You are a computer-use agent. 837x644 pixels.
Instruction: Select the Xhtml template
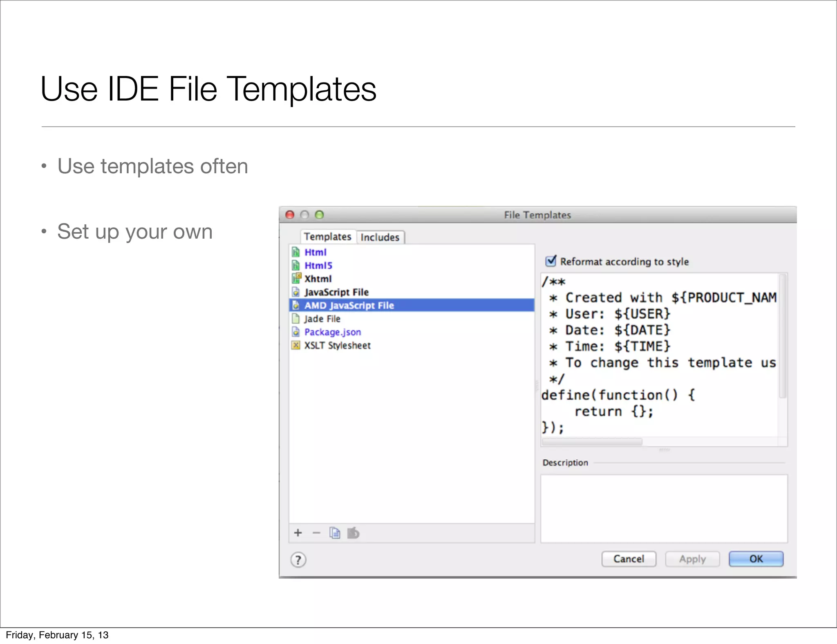412,279
